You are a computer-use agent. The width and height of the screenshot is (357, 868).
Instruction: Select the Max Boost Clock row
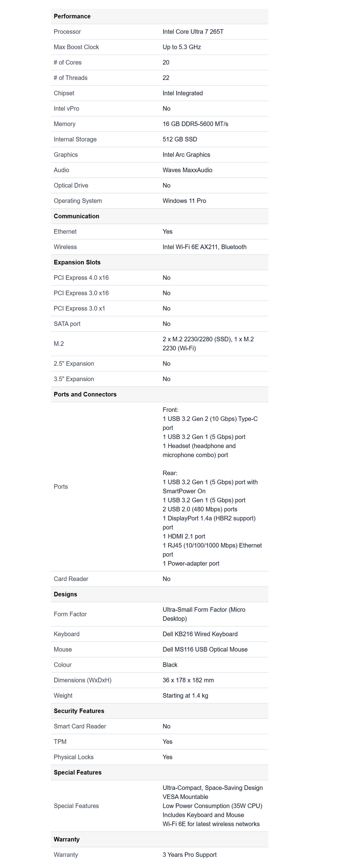tap(160, 47)
